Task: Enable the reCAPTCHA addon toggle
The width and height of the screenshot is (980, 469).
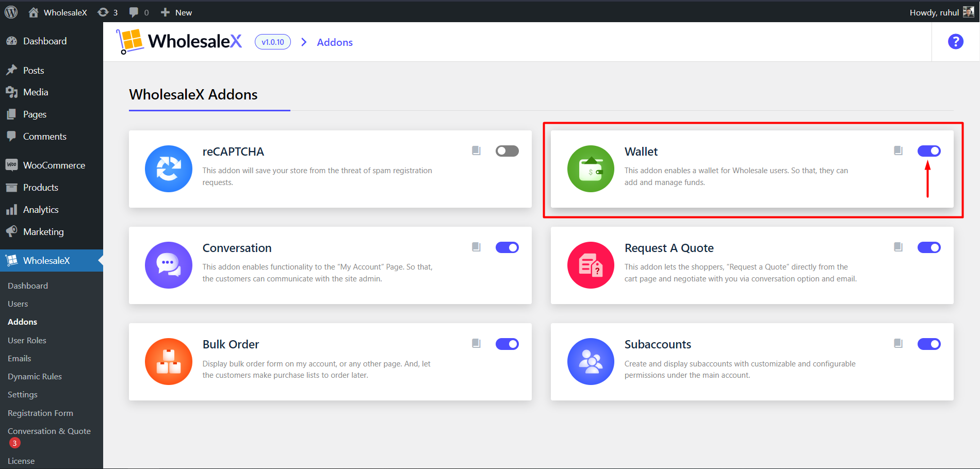Action: pos(507,151)
